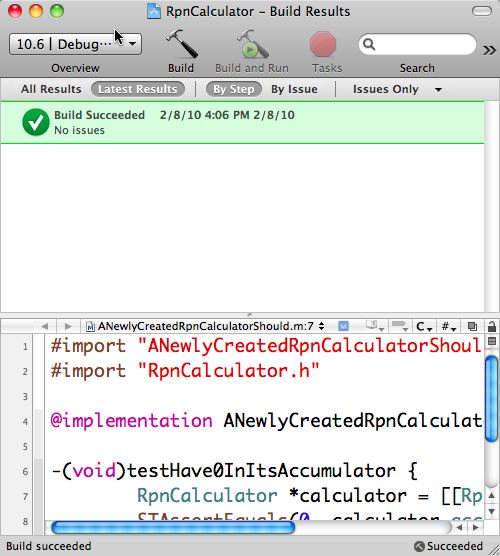The width and height of the screenshot is (500, 556).
Task: Click the red Tasks stop icon
Action: 323,44
